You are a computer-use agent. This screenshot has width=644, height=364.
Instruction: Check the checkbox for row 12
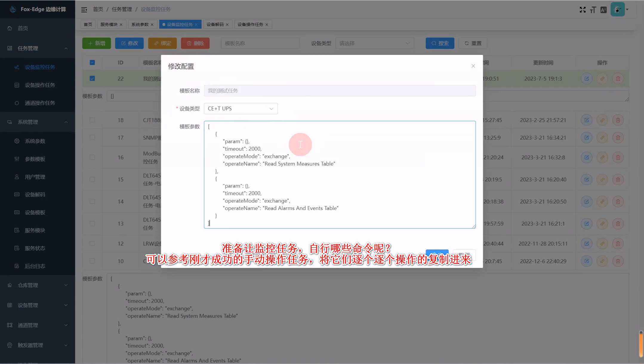point(92,243)
